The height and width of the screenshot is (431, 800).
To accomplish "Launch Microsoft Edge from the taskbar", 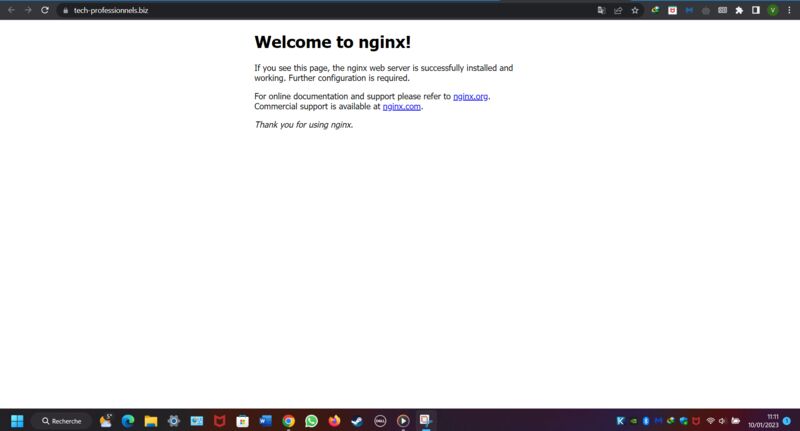I will click(x=128, y=421).
